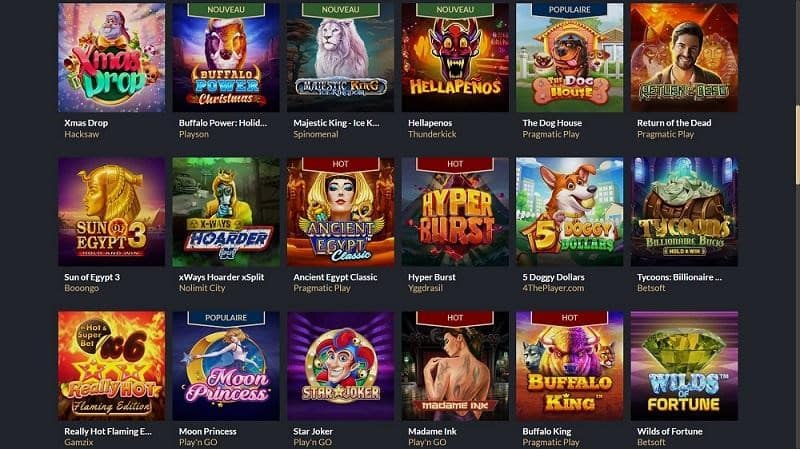
Task: Launch xWays Hoarder xSplit game tile
Action: 226,212
